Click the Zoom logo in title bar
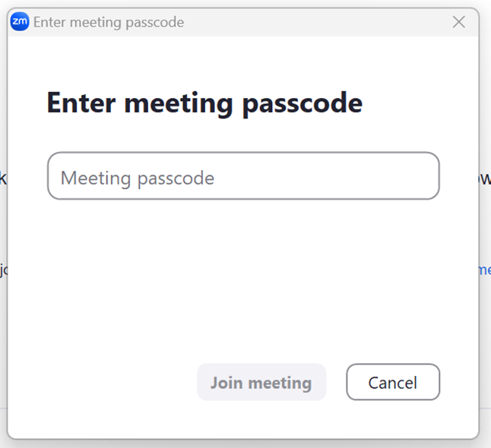Screen dimensions: 491x448 pyautogui.click(x=20, y=22)
